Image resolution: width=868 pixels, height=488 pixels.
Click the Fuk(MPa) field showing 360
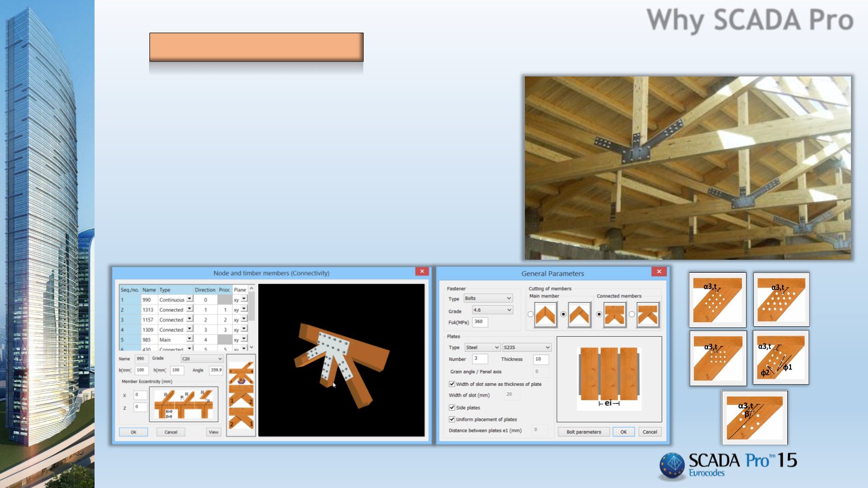pyautogui.click(x=480, y=322)
